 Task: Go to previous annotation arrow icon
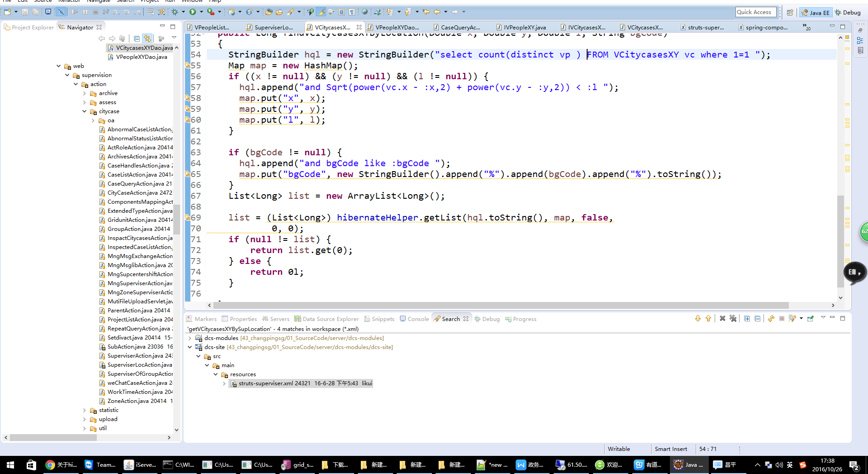coord(408,12)
